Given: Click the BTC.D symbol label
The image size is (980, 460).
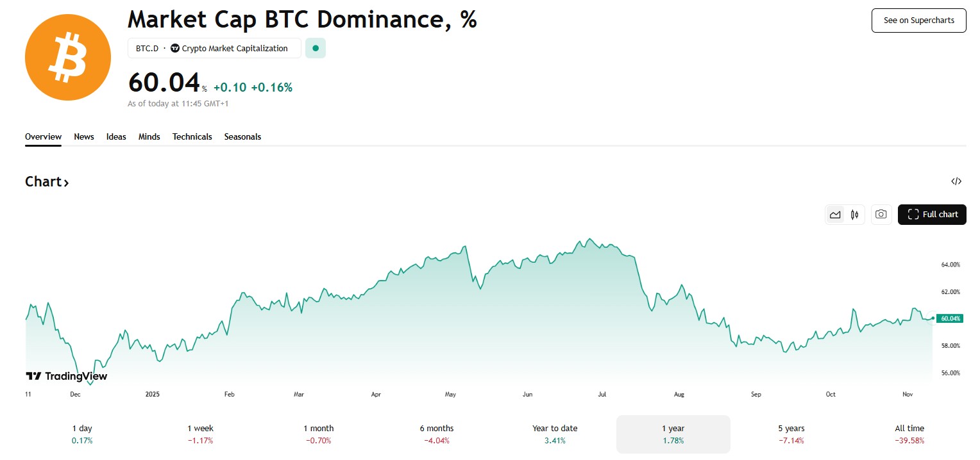Looking at the screenshot, I should point(147,48).
